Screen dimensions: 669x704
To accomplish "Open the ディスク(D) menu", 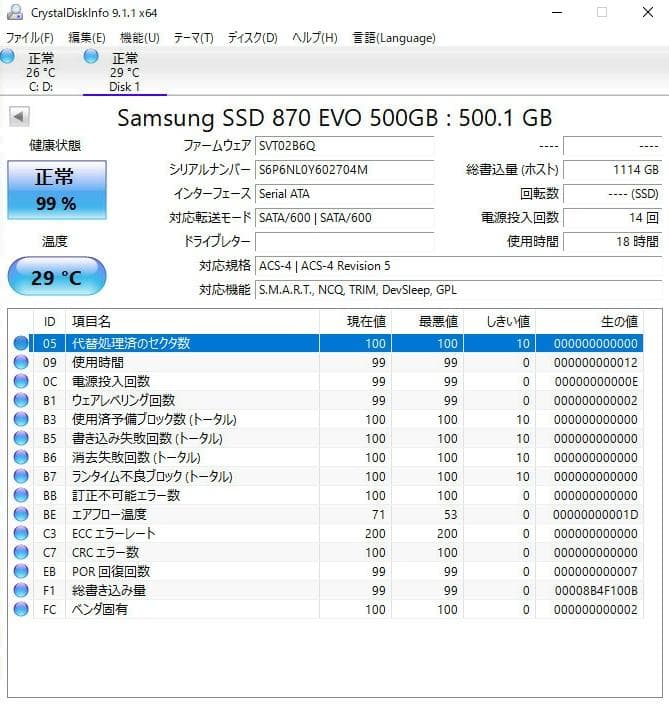I will [x=252, y=38].
